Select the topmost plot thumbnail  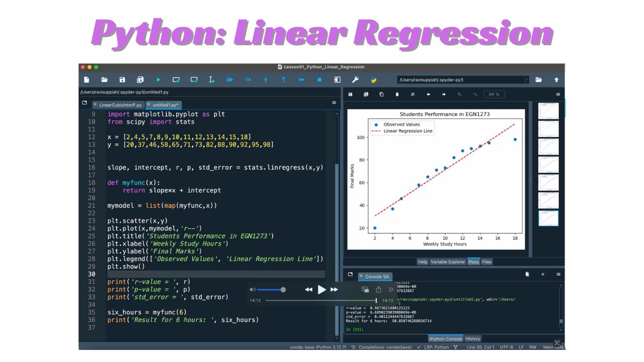548,111
